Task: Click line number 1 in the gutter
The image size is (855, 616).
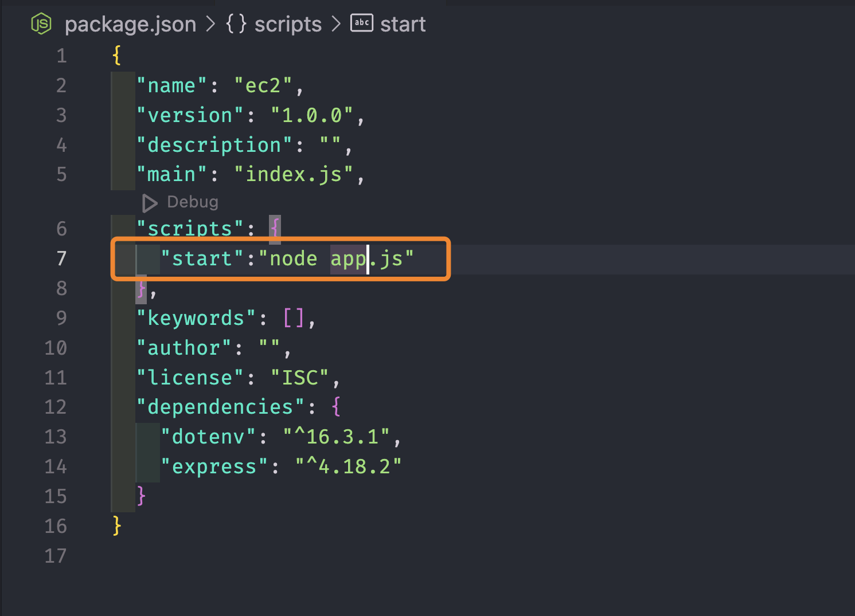Action: (x=61, y=56)
